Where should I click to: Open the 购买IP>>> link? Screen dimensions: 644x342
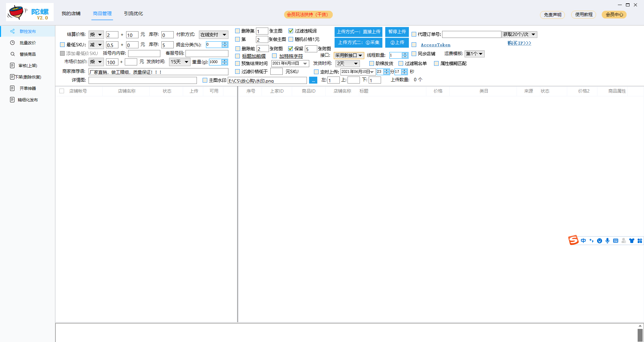(519, 43)
